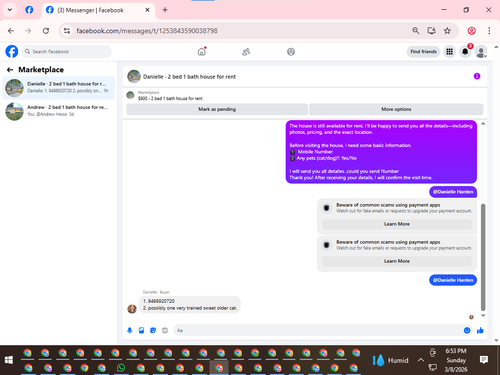
Task: Bookmark this page with the star icon
Action: (447, 31)
